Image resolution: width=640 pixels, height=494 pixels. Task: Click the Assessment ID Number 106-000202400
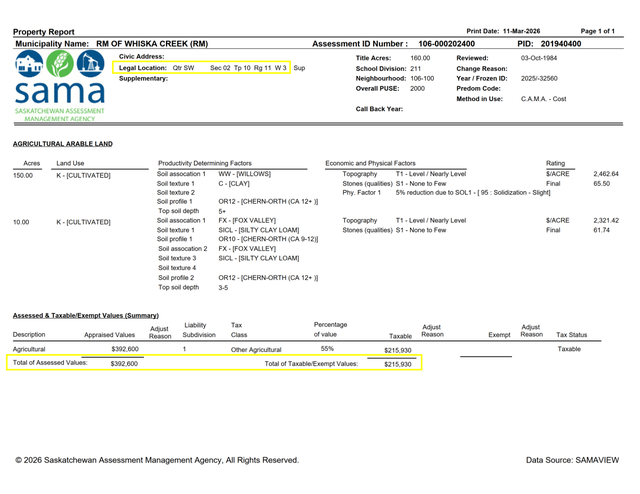point(446,44)
